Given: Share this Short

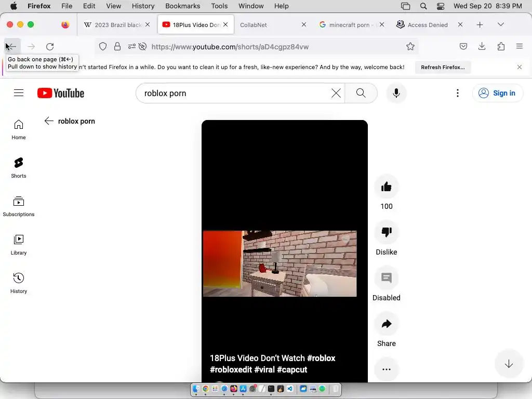Looking at the screenshot, I should [386, 324].
